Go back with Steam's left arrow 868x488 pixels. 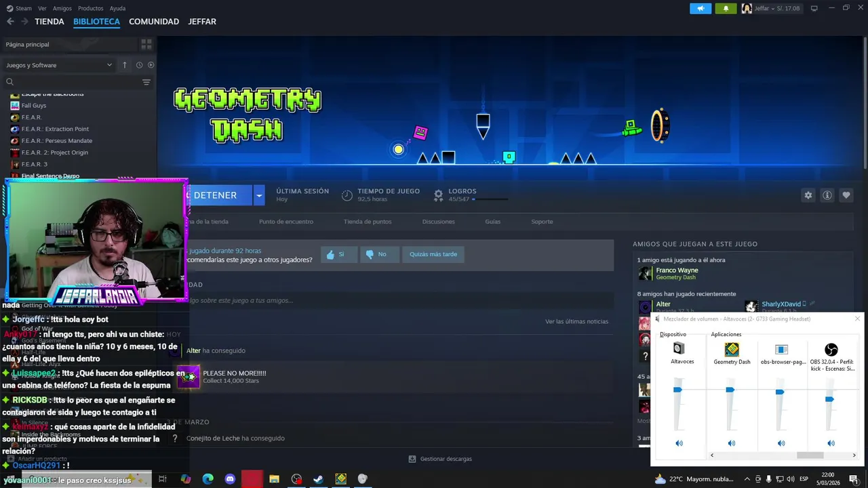coord(10,22)
